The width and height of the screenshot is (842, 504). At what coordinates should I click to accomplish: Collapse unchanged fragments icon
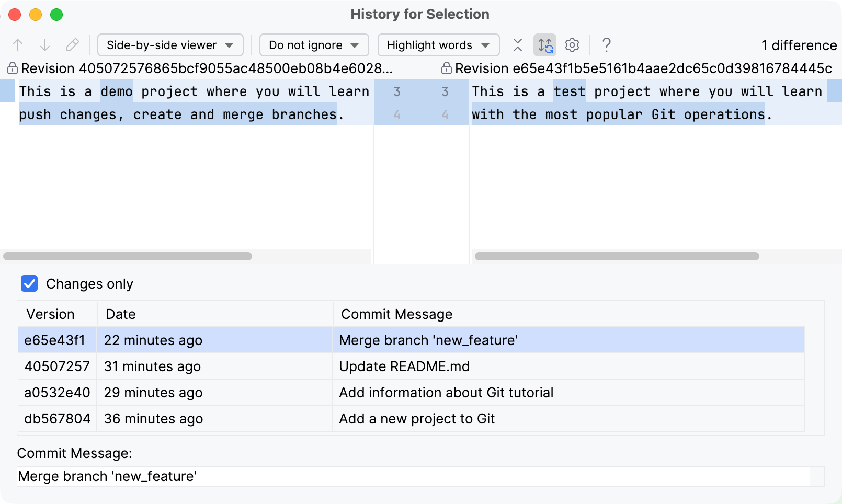click(517, 45)
